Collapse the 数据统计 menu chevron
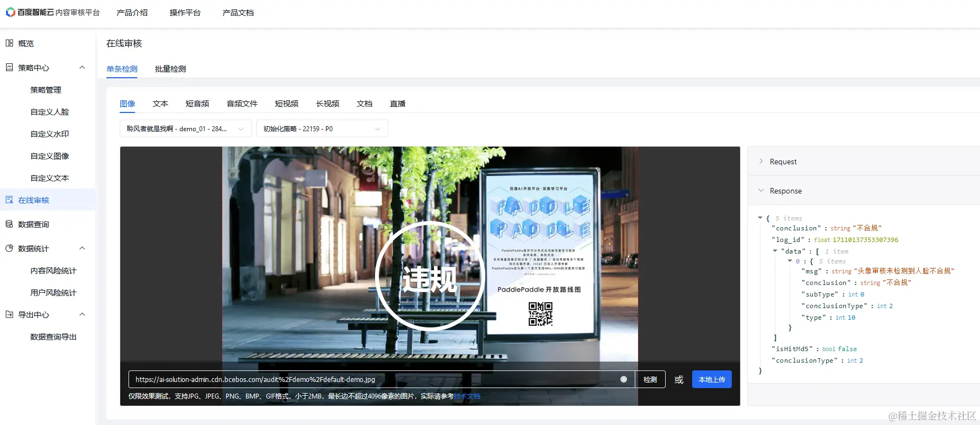980x425 pixels. click(82, 248)
